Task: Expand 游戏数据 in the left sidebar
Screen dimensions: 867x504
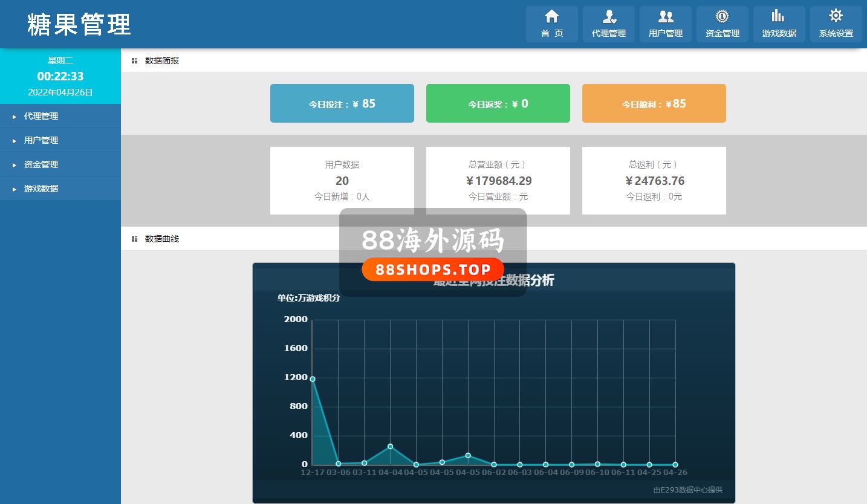Action: pos(41,189)
